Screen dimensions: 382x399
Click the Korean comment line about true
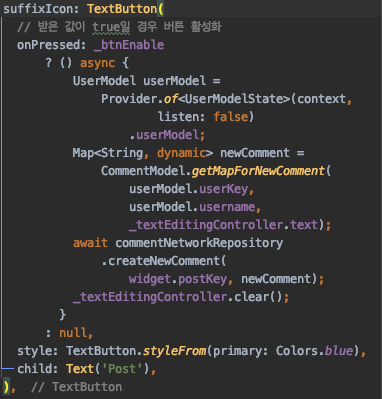119,27
